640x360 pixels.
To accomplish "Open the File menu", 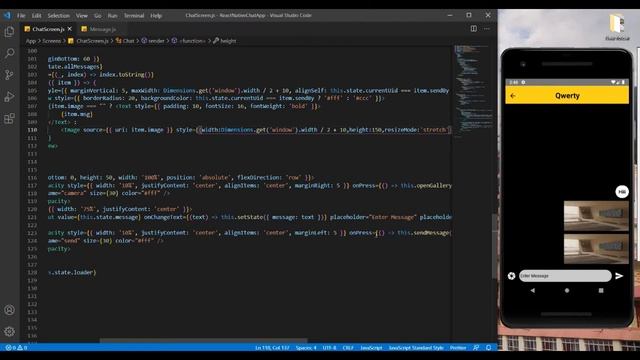I will (x=21, y=16).
